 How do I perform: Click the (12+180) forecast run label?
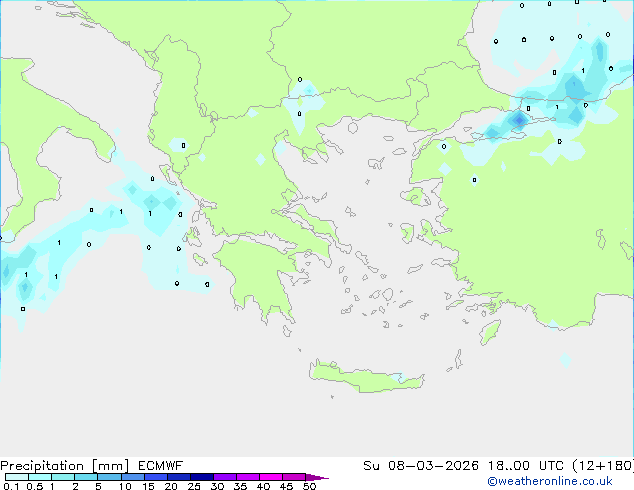tap(603, 465)
